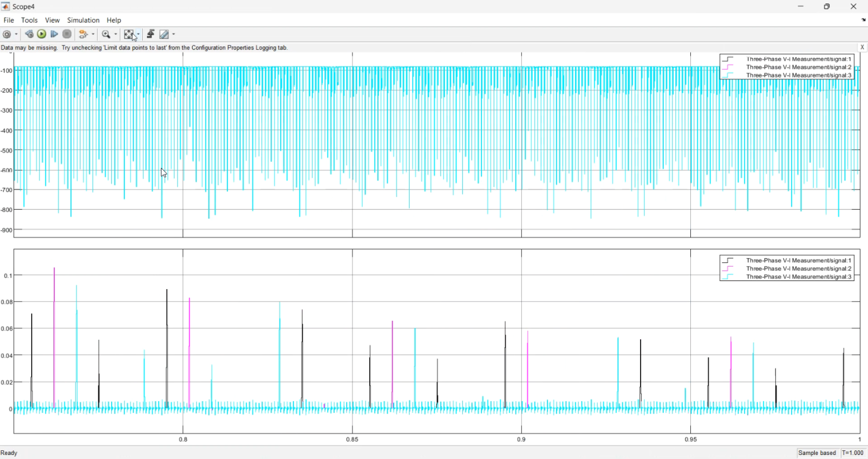Select the Zoom magnifier tool

point(106,35)
